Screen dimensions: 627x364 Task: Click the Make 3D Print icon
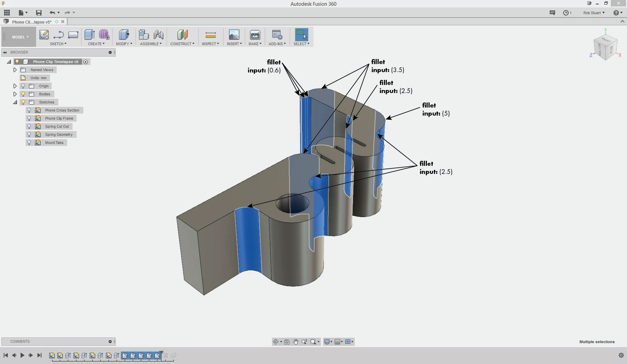[x=255, y=35]
